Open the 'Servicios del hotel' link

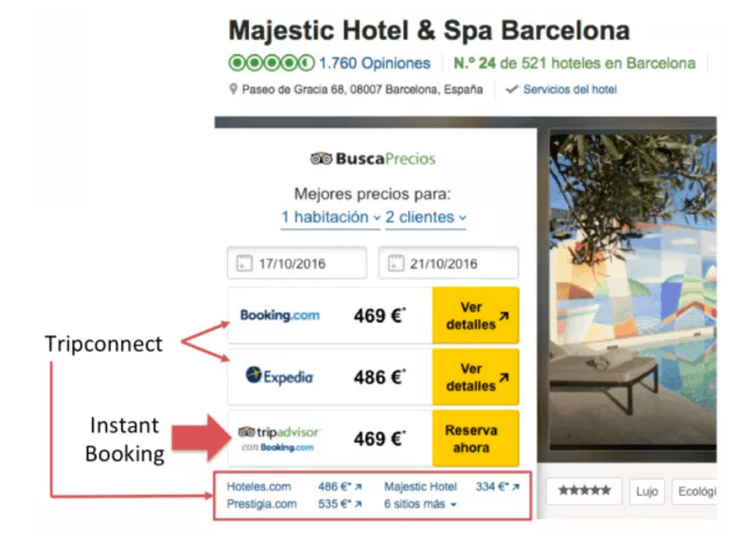(x=569, y=90)
